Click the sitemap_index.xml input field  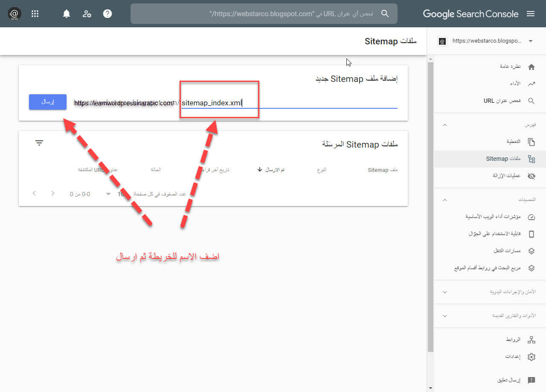(x=289, y=103)
